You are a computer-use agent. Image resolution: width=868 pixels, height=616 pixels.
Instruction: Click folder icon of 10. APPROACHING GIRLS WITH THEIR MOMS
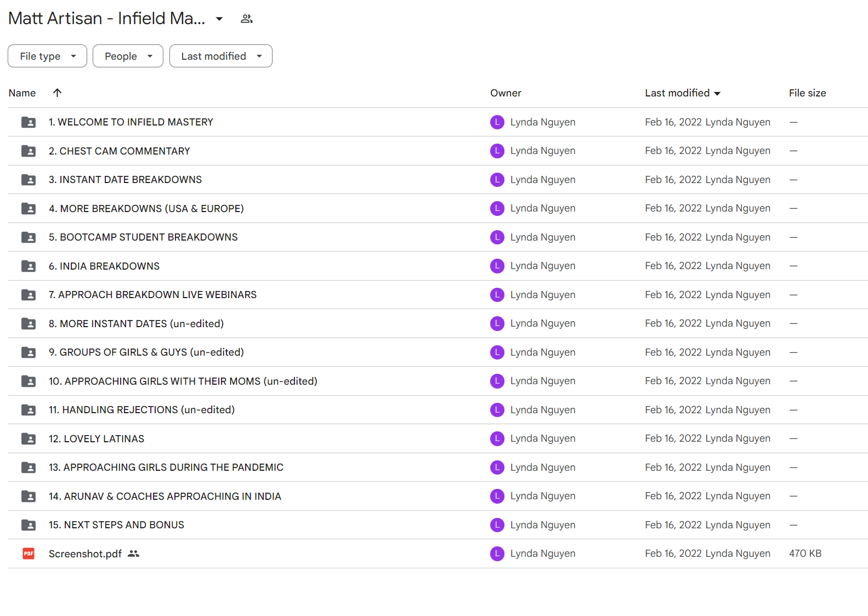pos(29,381)
